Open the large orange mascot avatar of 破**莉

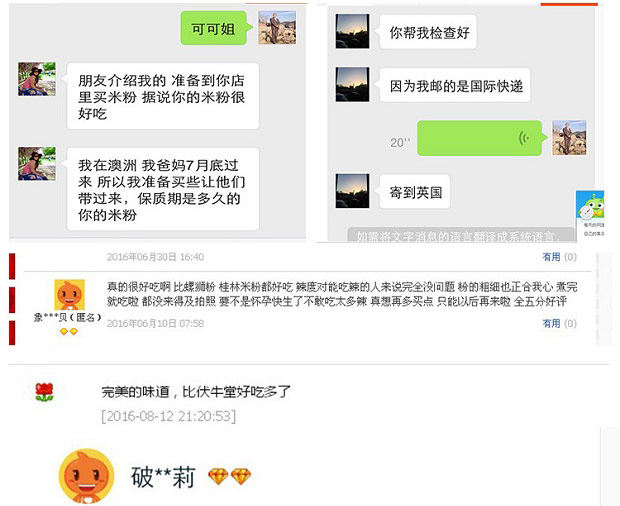click(86, 476)
